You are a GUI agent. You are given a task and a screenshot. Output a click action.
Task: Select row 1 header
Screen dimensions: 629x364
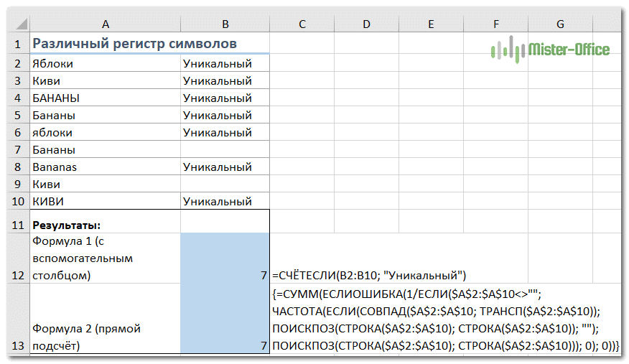[17, 45]
